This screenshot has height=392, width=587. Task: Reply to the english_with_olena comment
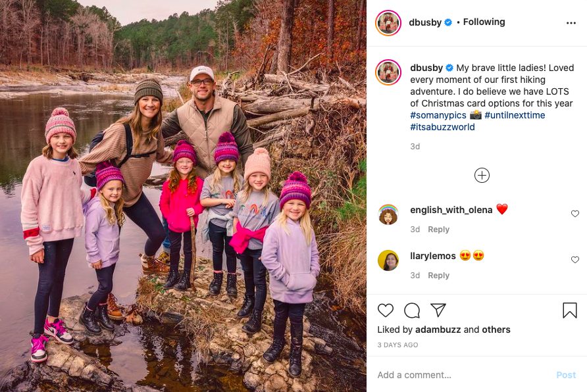click(439, 230)
